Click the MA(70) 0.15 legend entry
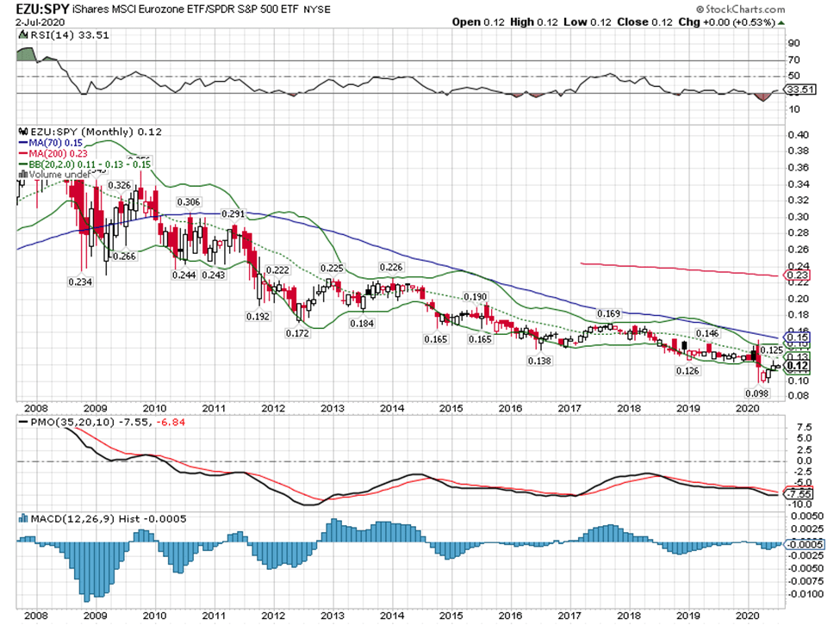The width and height of the screenshot is (840, 625). click(x=56, y=143)
